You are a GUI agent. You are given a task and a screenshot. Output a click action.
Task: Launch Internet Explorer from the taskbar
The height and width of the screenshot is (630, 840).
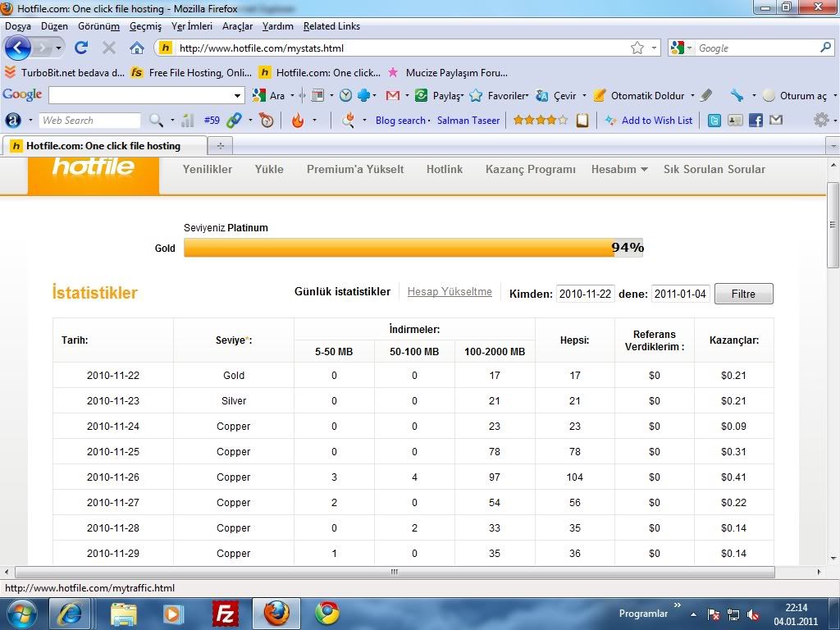tap(70, 614)
